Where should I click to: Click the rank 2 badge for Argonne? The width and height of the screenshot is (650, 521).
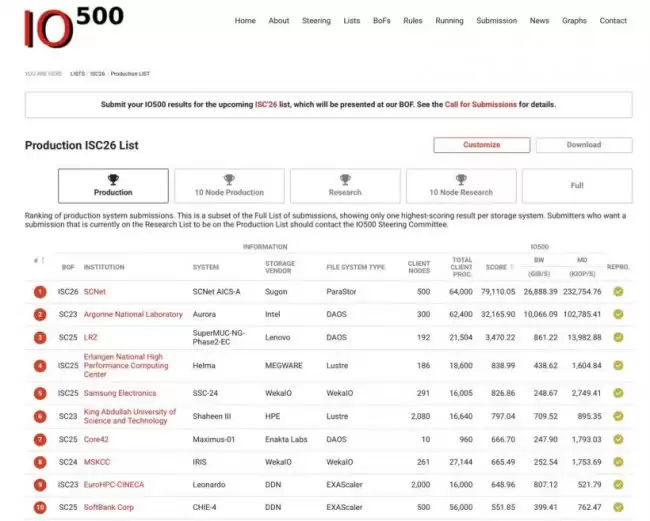40,315
